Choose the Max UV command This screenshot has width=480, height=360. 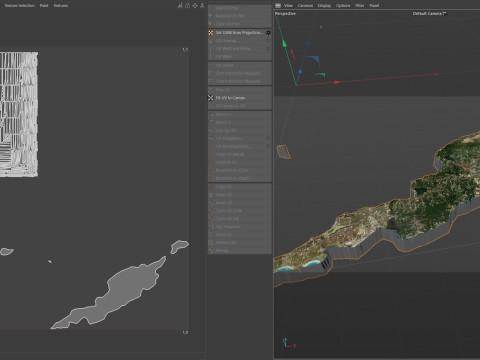tap(240, 90)
